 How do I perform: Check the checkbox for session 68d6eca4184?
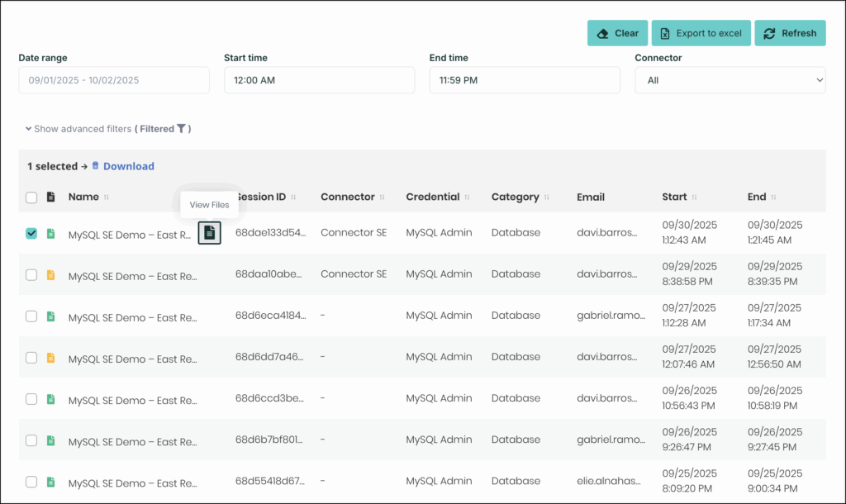(x=31, y=316)
